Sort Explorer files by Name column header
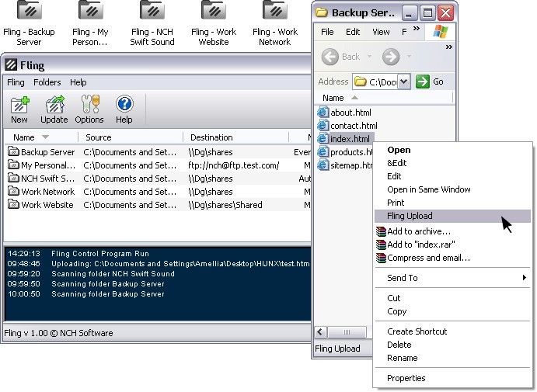The image size is (537, 392). click(x=384, y=98)
